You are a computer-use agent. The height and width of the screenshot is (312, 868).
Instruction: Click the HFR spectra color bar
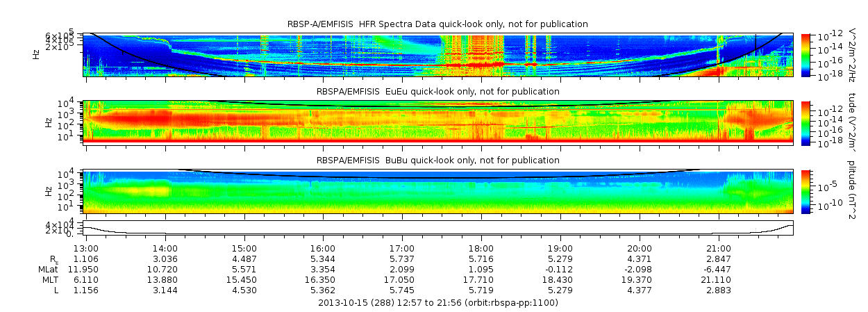[x=806, y=54]
